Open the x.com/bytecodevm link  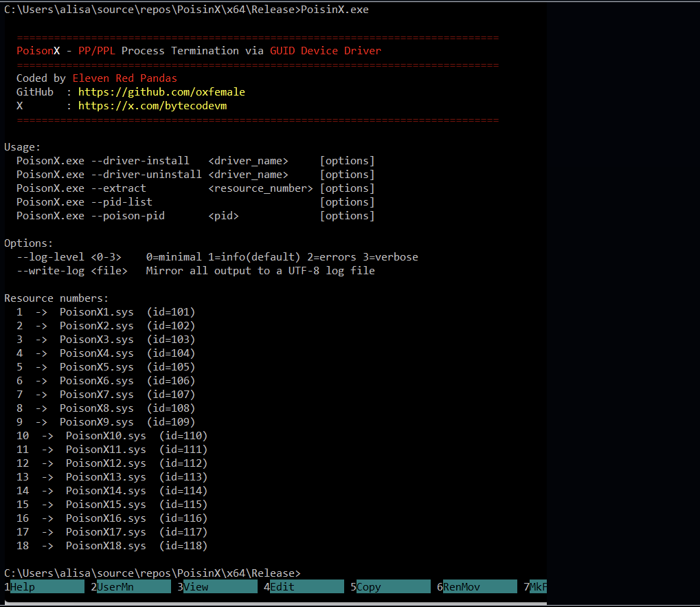pos(153,106)
